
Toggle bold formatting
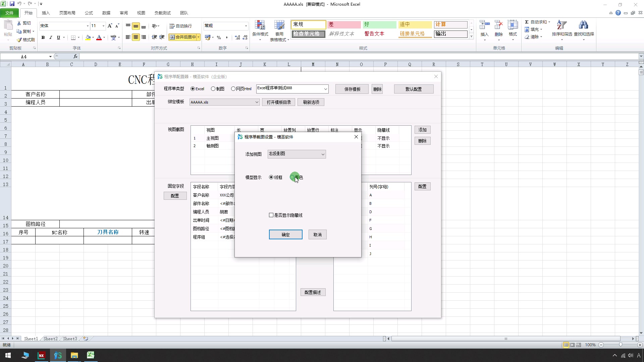43,38
